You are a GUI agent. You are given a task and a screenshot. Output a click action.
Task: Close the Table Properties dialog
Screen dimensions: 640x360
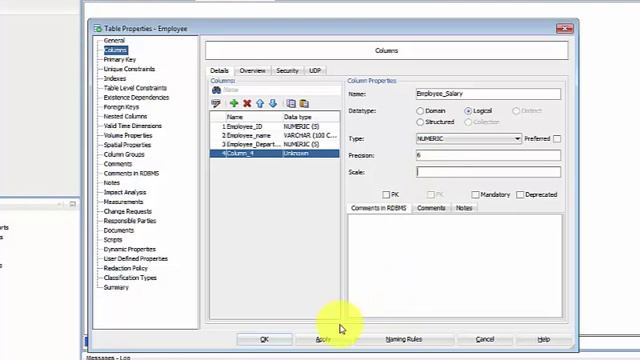coord(565,28)
